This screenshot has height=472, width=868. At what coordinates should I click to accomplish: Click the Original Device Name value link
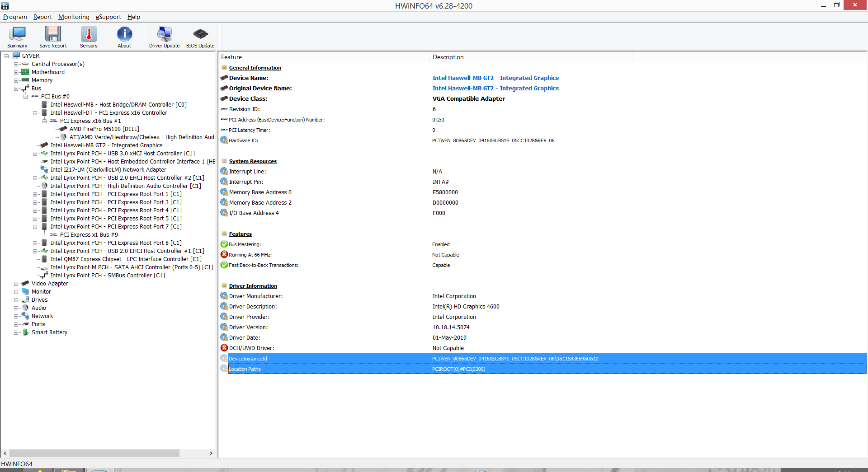tap(495, 89)
